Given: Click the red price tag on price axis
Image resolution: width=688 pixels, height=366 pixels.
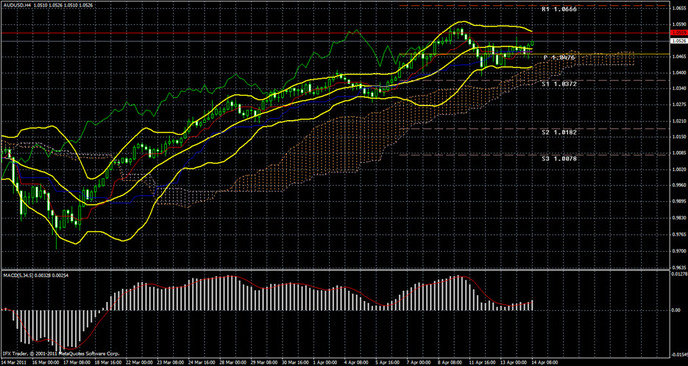Looking at the screenshot, I should click(678, 33).
